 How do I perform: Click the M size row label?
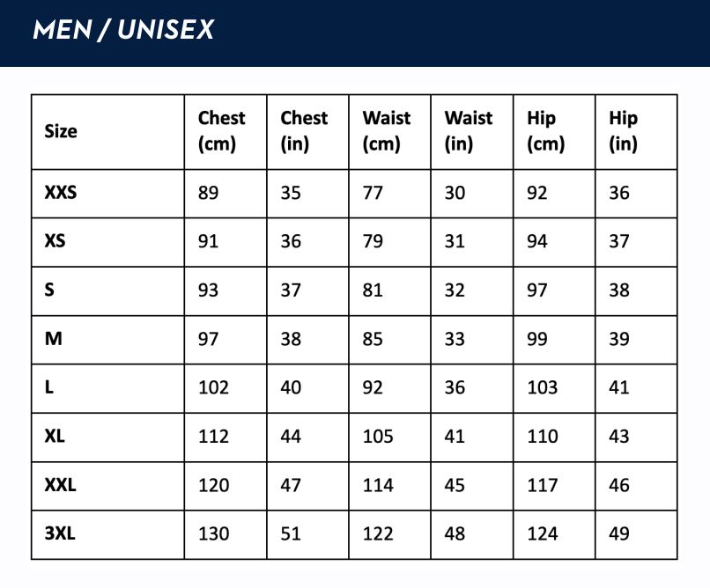pyautogui.click(x=54, y=338)
